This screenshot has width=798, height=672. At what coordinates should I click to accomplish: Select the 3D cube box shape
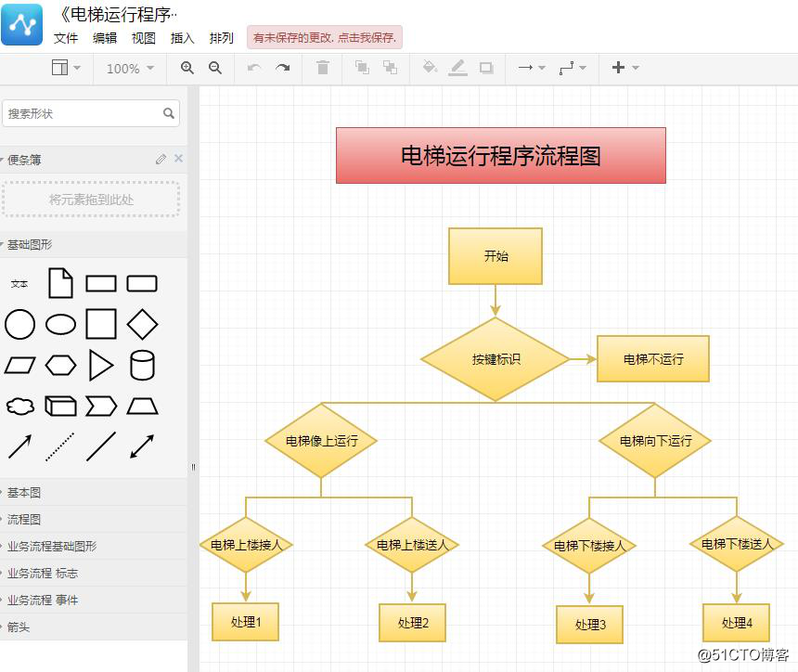pos(60,407)
